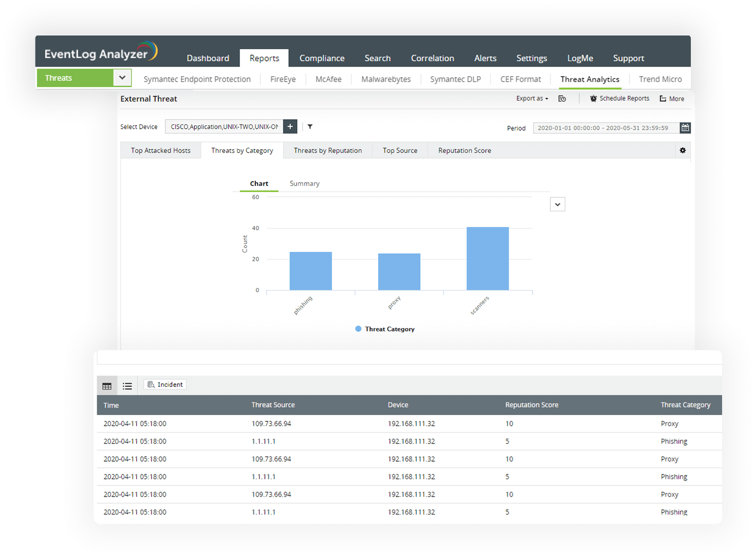Open the Dashboard tab
The image size is (756, 558).
pyautogui.click(x=208, y=58)
